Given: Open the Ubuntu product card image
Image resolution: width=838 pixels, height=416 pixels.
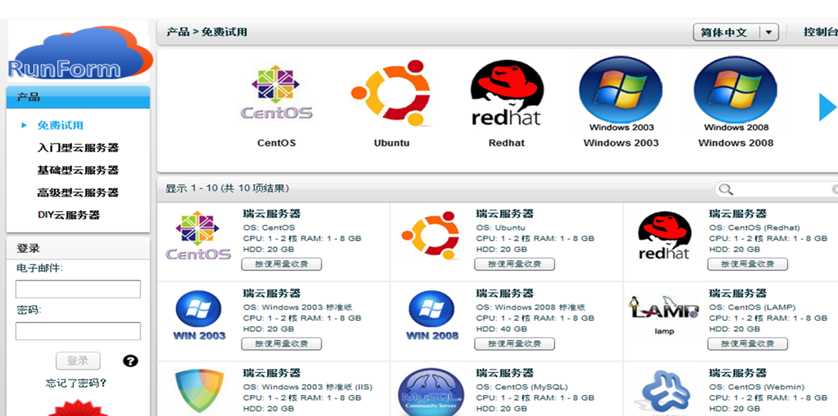Looking at the screenshot, I should pyautogui.click(x=431, y=235).
